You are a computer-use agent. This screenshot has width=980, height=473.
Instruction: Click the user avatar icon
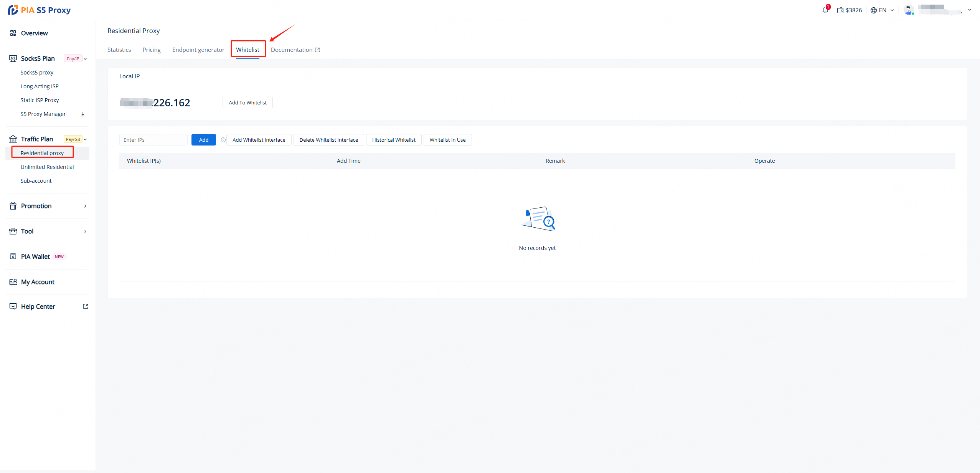point(908,10)
